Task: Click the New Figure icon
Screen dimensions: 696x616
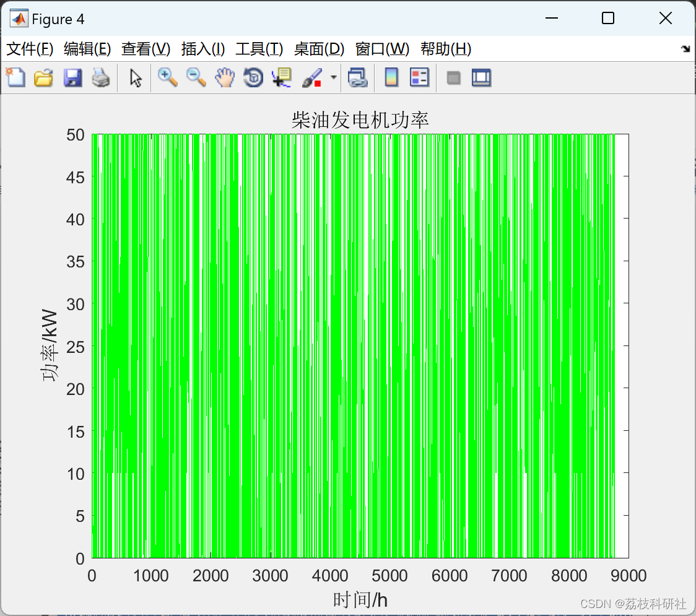Action: tap(15, 77)
